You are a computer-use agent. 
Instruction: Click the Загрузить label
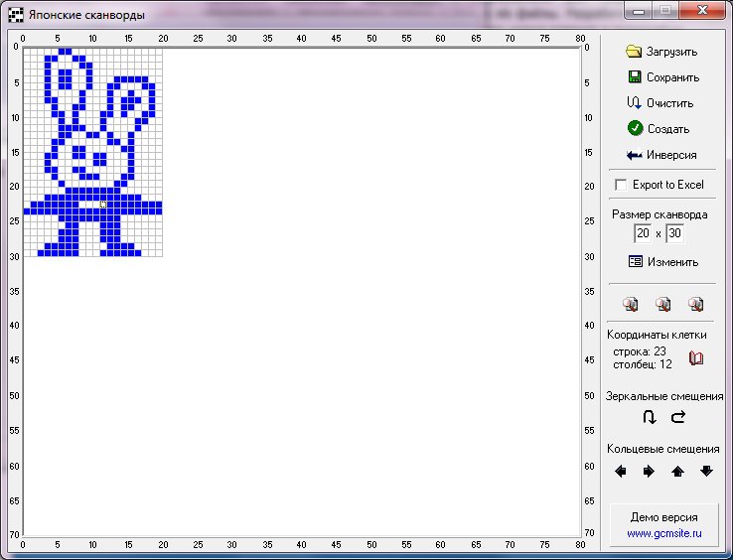point(671,52)
